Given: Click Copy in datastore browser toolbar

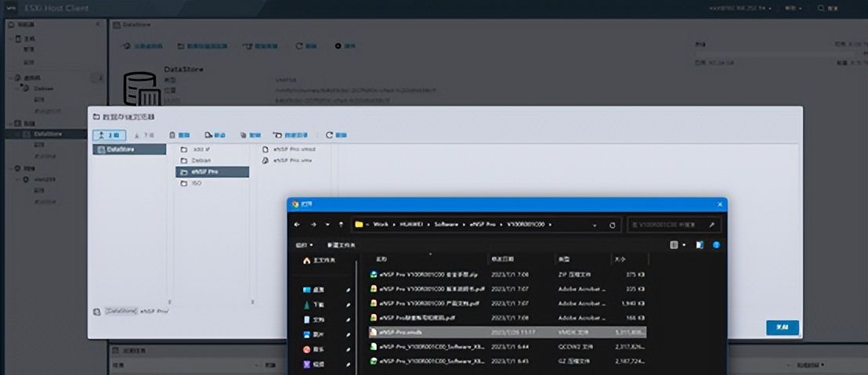Looking at the screenshot, I should pos(251,135).
